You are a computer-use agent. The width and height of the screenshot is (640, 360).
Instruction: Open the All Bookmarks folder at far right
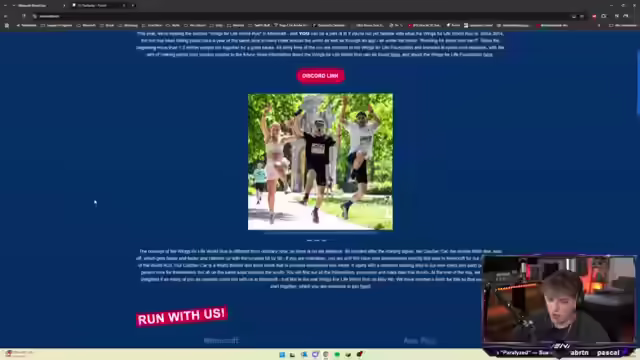click(x=622, y=25)
